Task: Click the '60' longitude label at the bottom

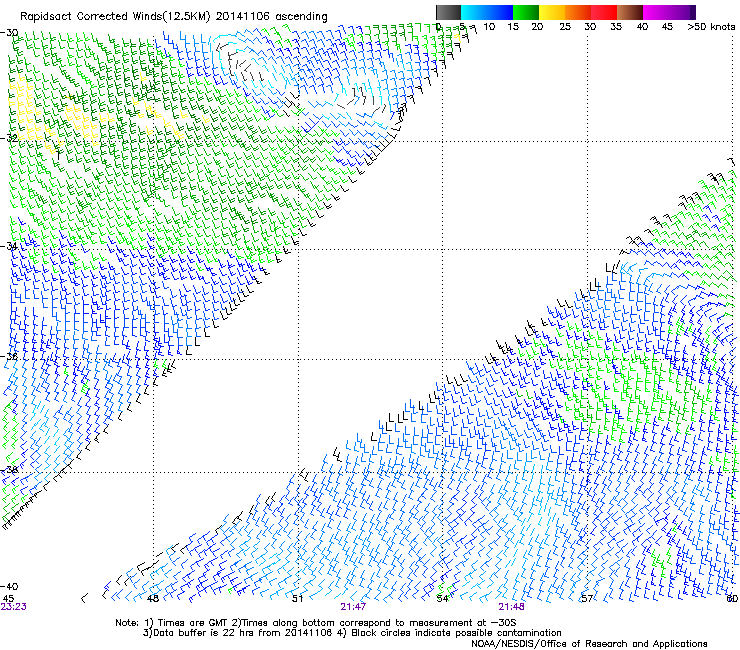Action: tap(732, 599)
